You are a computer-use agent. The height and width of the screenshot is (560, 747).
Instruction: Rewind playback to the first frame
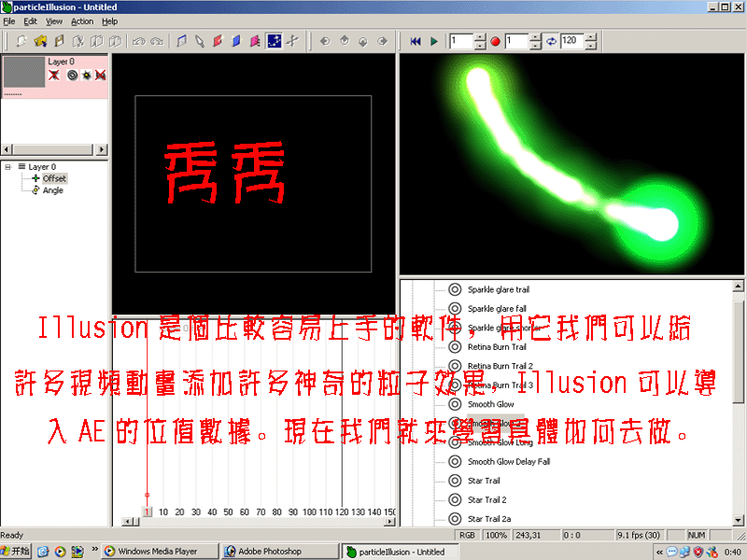416,41
